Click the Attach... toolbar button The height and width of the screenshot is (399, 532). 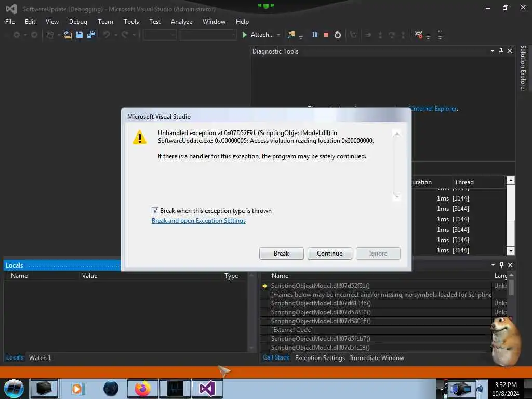click(262, 35)
